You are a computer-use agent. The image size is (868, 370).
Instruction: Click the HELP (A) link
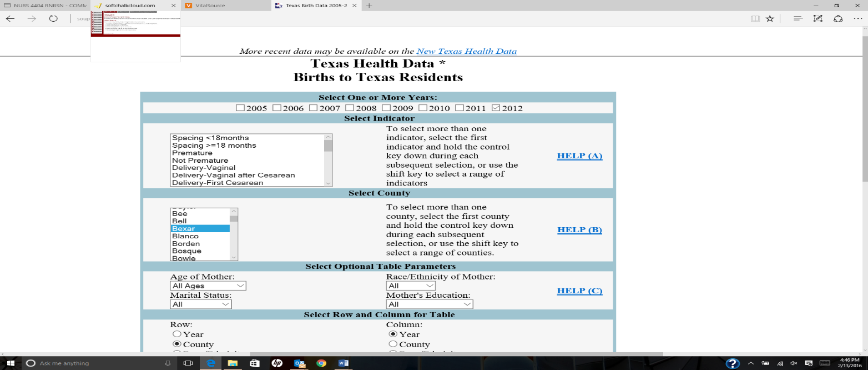click(x=579, y=156)
